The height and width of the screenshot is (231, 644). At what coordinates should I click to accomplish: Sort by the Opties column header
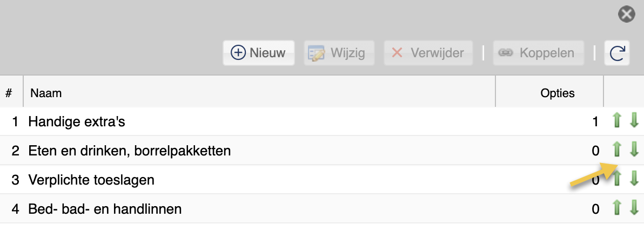(x=549, y=93)
